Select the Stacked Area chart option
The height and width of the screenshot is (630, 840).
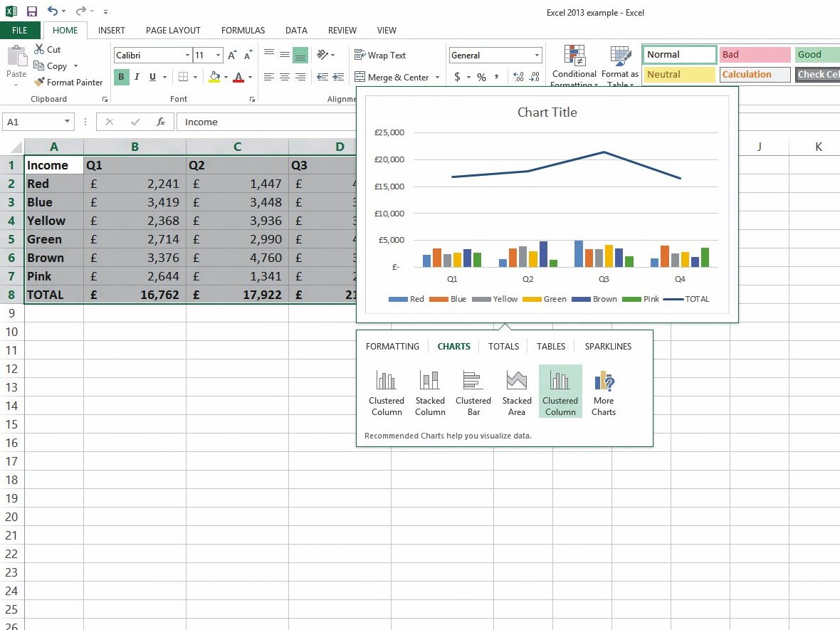(x=517, y=391)
